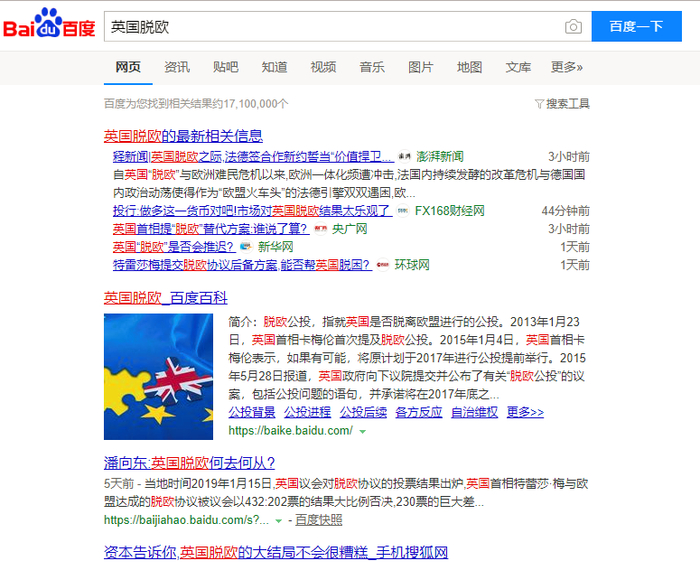The height and width of the screenshot is (562, 700).
Task: Open the 公投背景 section link
Action: click(x=252, y=412)
